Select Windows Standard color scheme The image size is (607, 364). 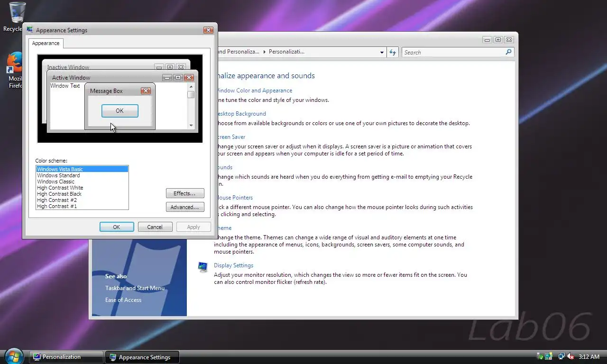82,175
